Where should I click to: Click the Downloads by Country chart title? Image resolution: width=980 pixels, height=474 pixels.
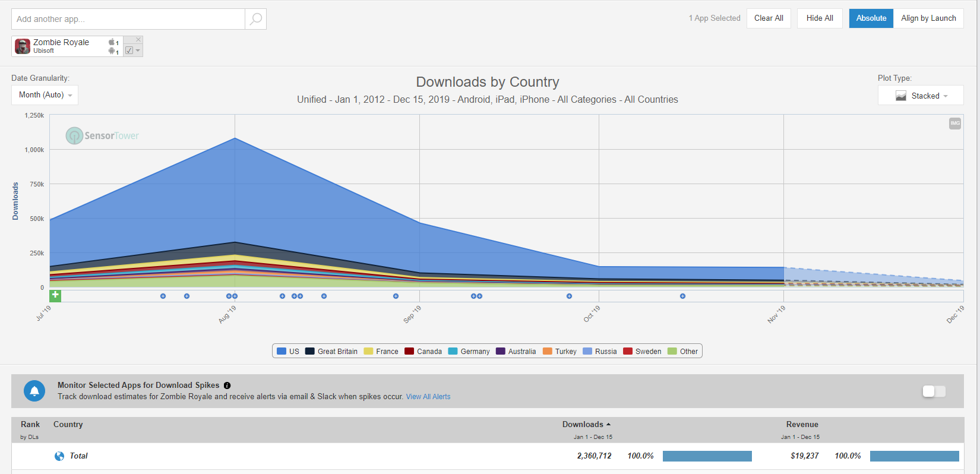click(x=488, y=82)
